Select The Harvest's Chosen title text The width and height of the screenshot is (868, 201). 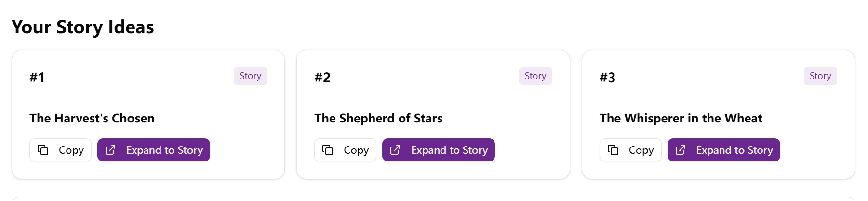pyautogui.click(x=92, y=118)
